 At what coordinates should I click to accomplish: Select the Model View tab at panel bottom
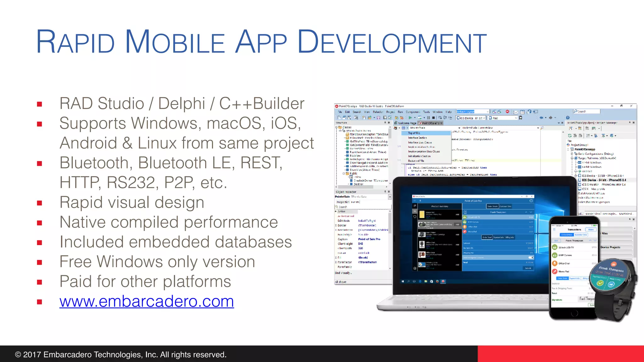(593, 214)
